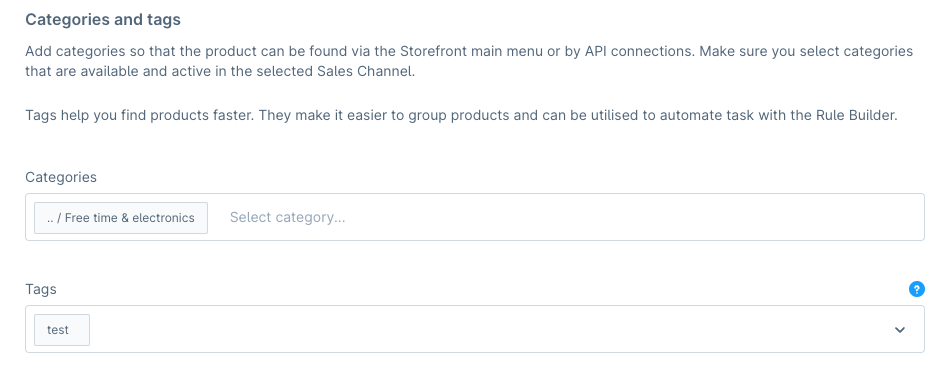
Task: Click 'Storefront main menu' text in description
Action: point(471,51)
